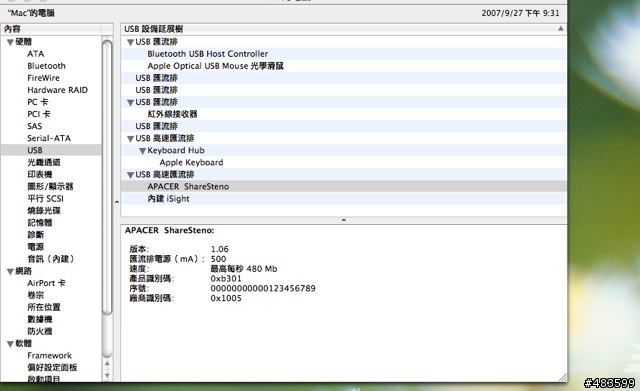Select Apple Optical USB Mouse row
This screenshot has height=391, width=640.
344,66
